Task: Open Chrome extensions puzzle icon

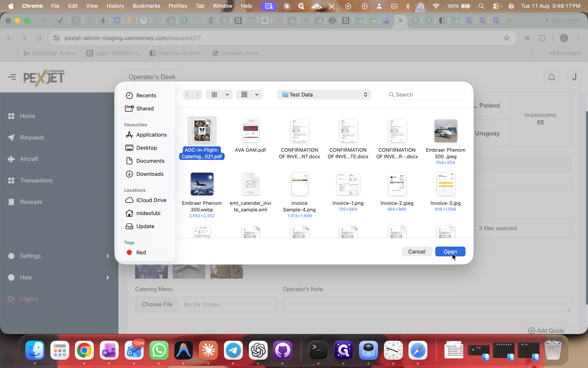Action: (x=542, y=38)
